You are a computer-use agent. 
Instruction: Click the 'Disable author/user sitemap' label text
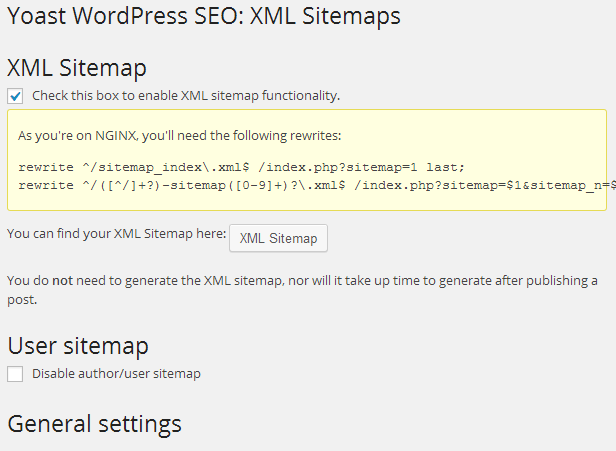(x=116, y=374)
